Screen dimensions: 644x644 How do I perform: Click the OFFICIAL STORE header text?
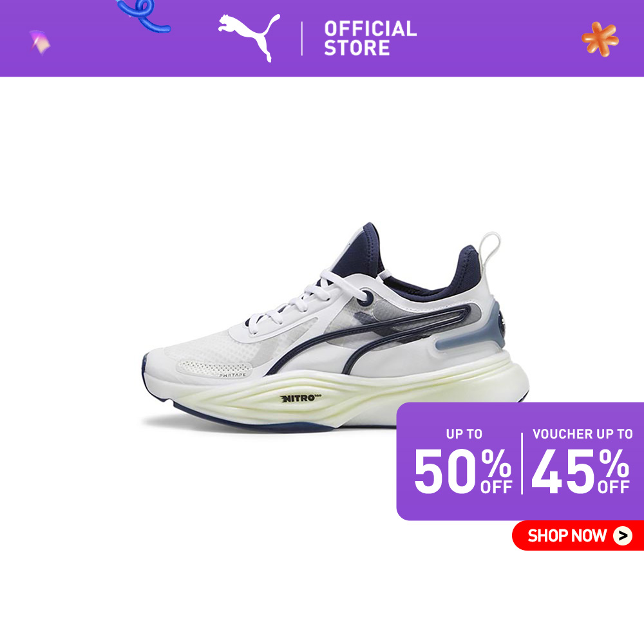pos(370,38)
